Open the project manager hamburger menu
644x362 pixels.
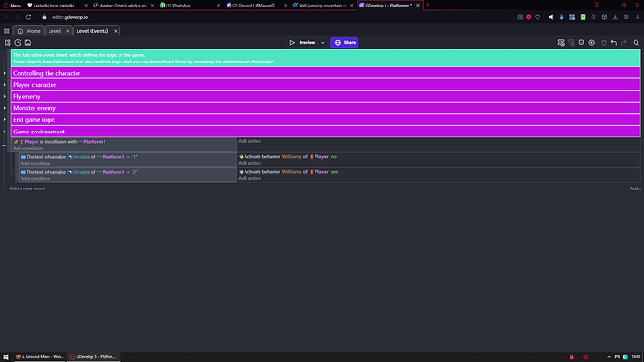click(x=7, y=31)
